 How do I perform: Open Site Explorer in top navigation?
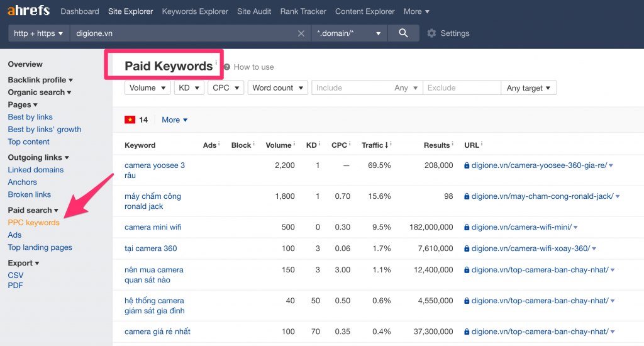[x=131, y=11]
